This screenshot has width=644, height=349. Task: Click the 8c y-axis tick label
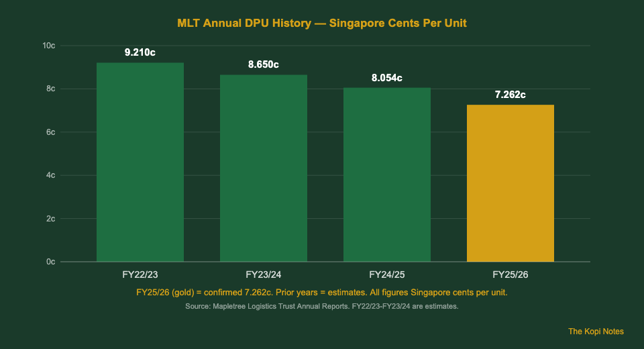(x=50, y=89)
